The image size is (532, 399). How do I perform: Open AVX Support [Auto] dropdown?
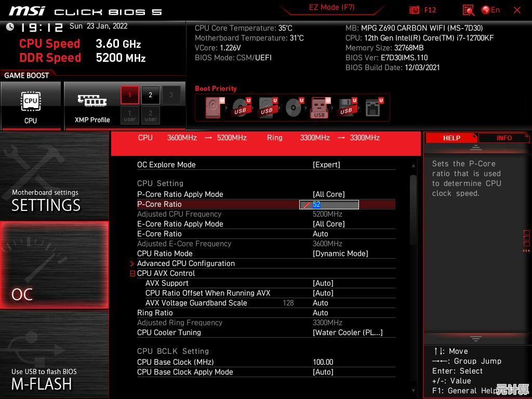pyautogui.click(x=323, y=283)
